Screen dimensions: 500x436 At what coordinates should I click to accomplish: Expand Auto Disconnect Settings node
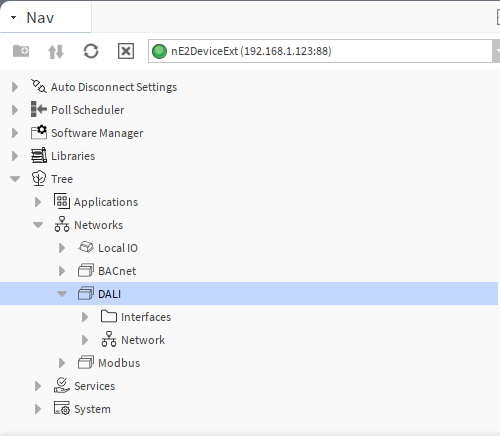pyautogui.click(x=15, y=87)
